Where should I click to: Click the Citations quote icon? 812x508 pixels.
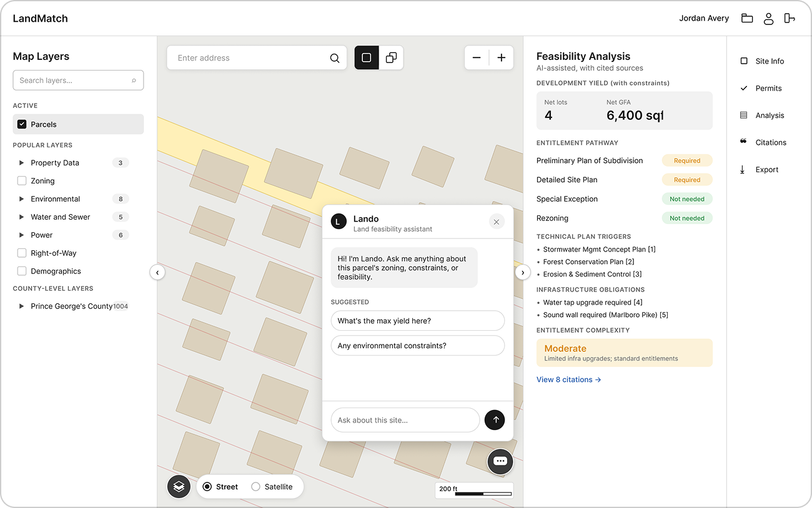click(x=743, y=141)
